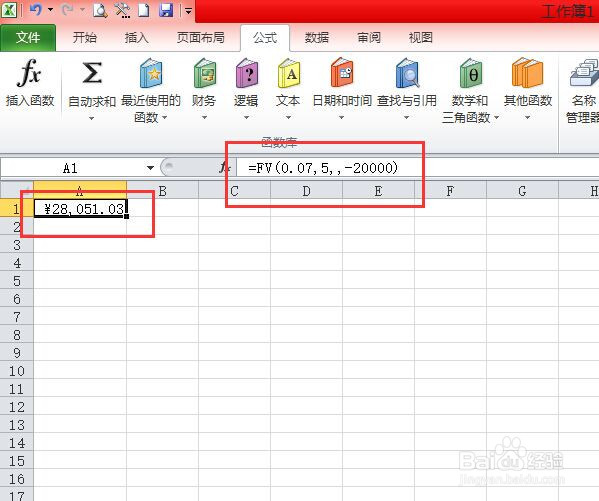The image size is (599, 501).
Task: Customize the quick access toolbar dropdown
Action: coord(188,11)
